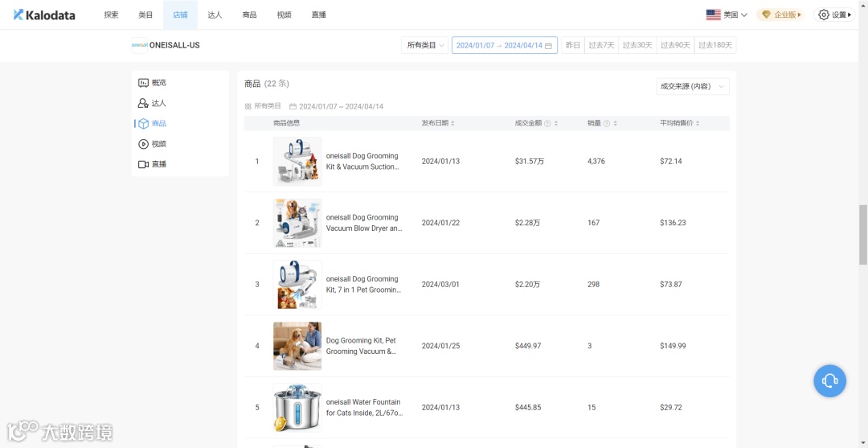Open the golden retriever Dog Grooming Kit thumbnail
Image resolution: width=868 pixels, height=448 pixels.
(x=297, y=346)
